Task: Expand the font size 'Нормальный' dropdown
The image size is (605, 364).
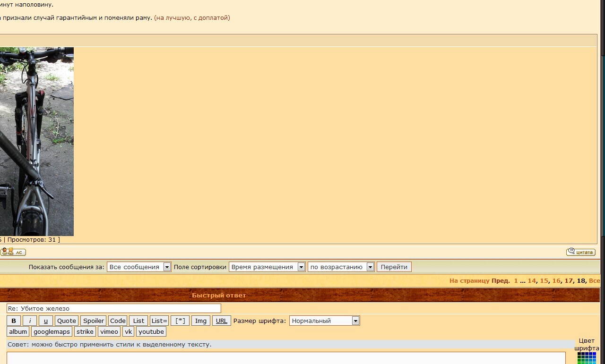Action: pyautogui.click(x=324, y=321)
